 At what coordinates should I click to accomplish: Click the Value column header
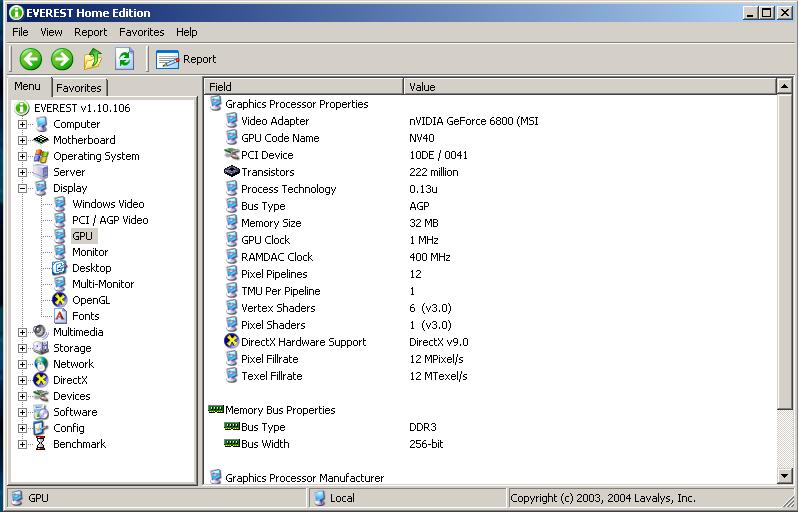(x=590, y=87)
